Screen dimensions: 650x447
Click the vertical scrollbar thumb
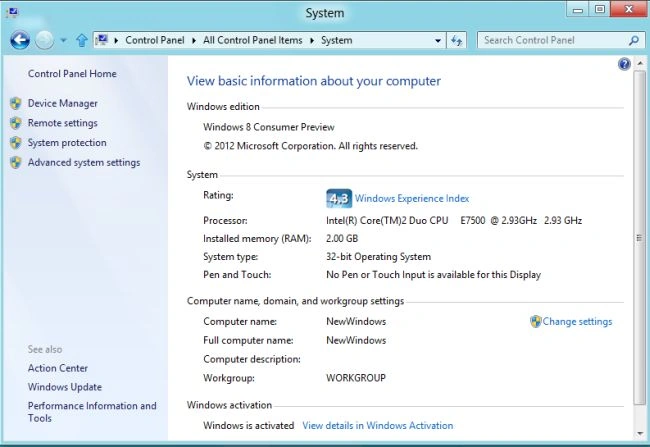click(x=640, y=238)
